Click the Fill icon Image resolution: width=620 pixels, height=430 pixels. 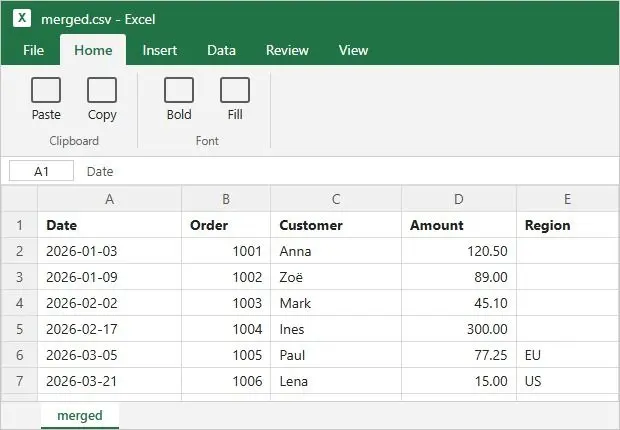[235, 90]
